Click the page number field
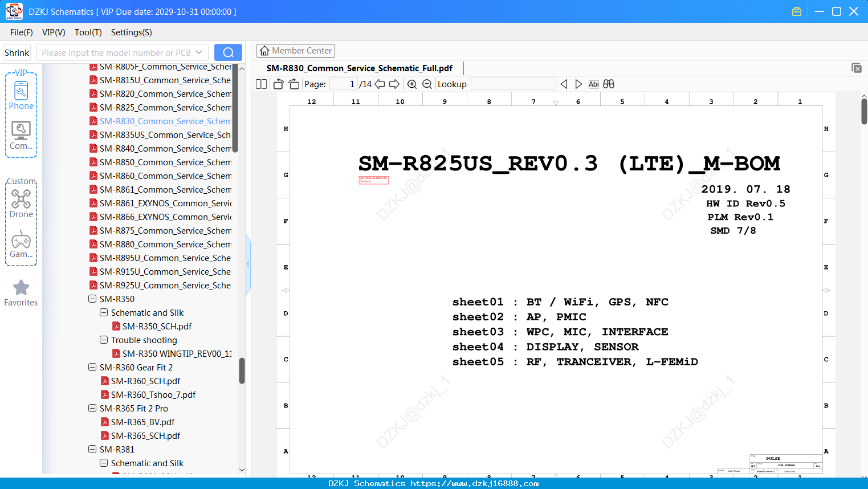Viewport: 868px width, 489px height. click(343, 84)
